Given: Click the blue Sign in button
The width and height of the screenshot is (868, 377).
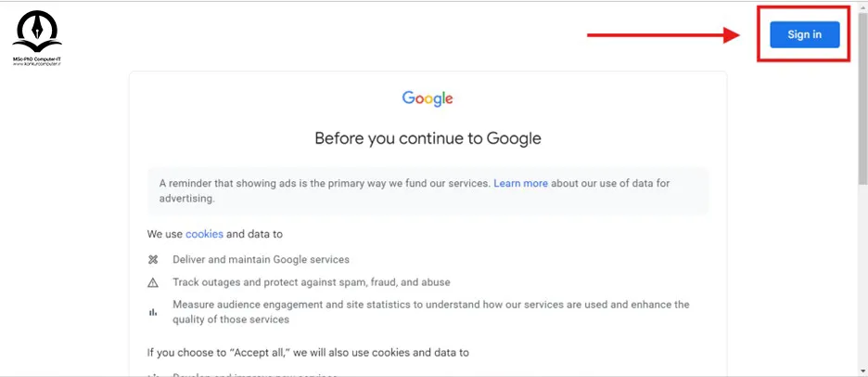Looking at the screenshot, I should click(804, 34).
